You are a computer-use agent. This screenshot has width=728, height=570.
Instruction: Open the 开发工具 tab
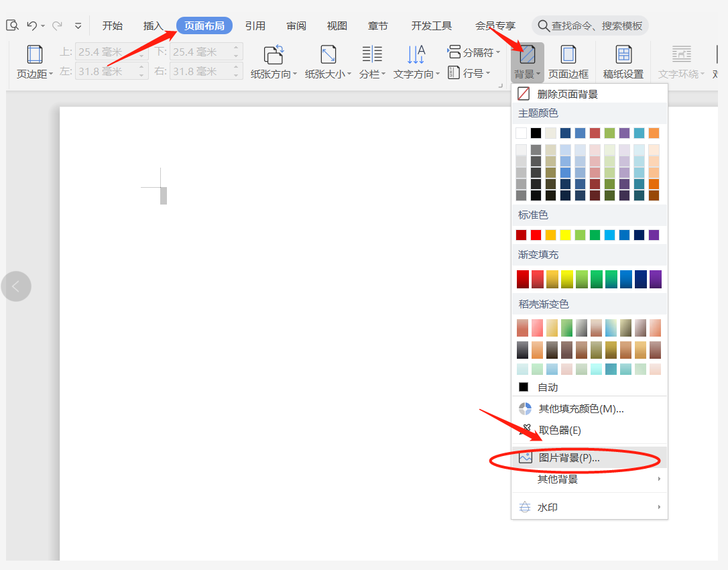tap(431, 25)
